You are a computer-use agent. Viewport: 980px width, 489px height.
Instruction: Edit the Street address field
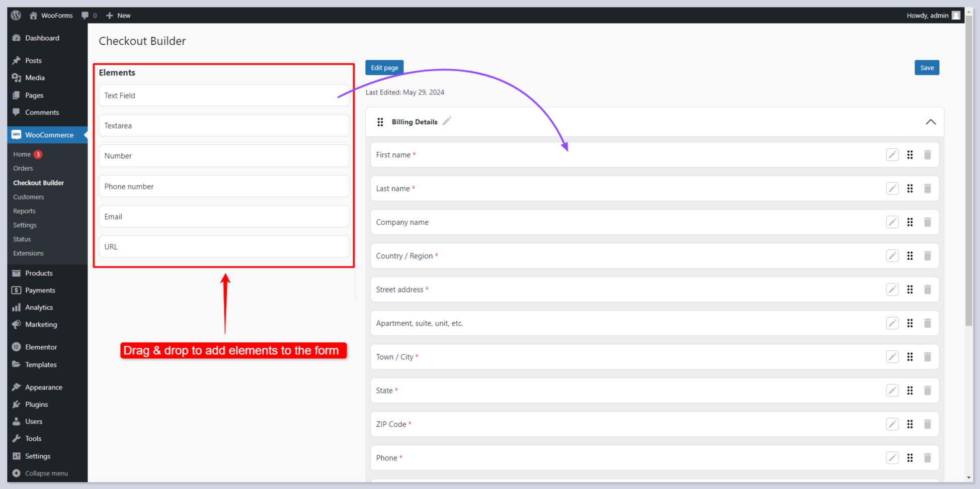(892, 289)
